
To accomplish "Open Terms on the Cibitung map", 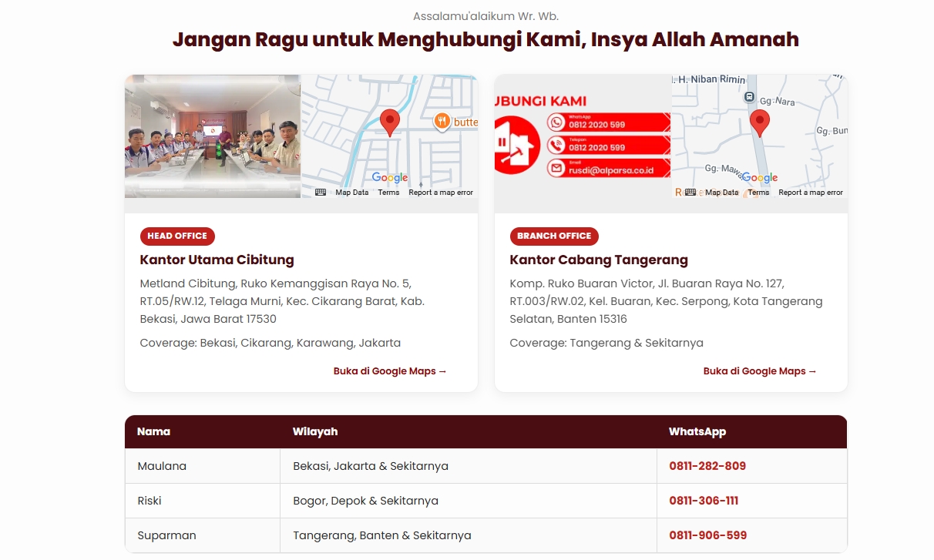I will coord(388,193).
